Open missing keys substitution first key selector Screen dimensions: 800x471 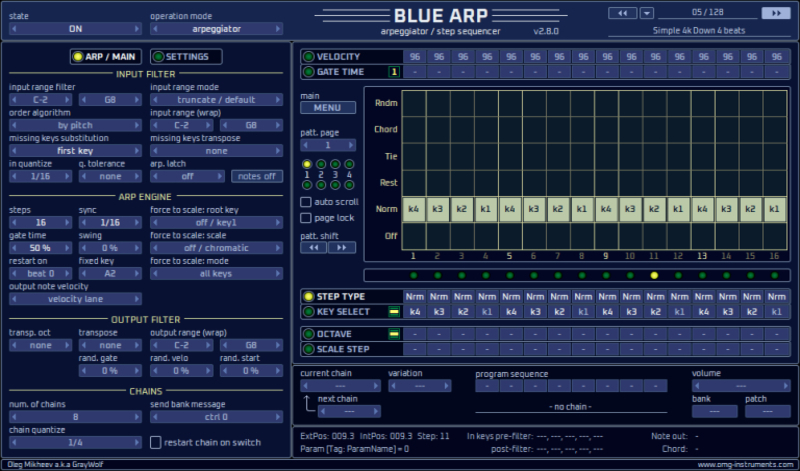point(75,151)
